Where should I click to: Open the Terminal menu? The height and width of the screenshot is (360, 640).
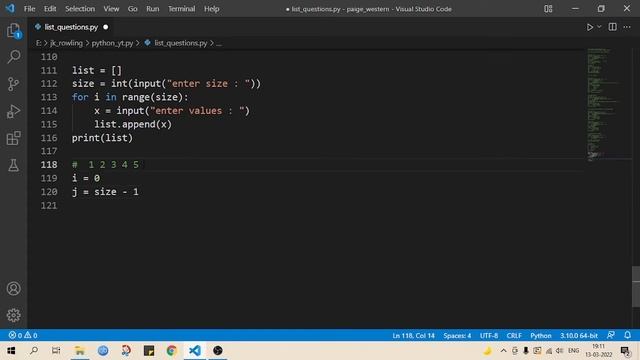click(182, 9)
